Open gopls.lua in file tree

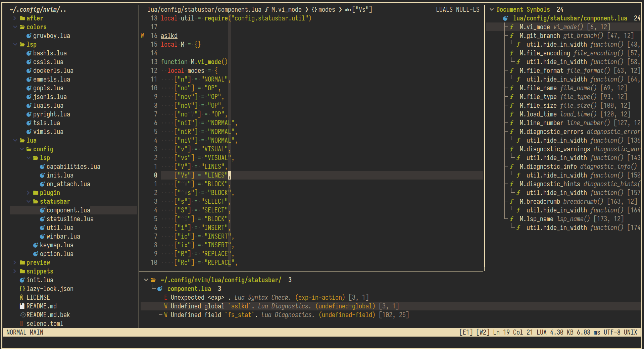click(x=48, y=88)
